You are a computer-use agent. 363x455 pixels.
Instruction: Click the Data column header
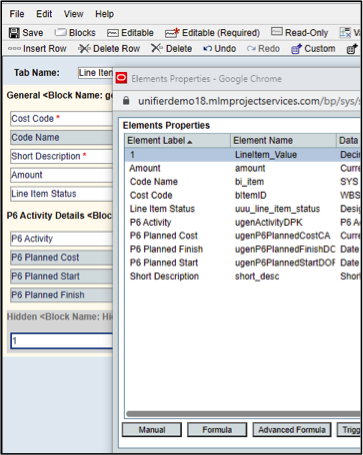pos(348,141)
